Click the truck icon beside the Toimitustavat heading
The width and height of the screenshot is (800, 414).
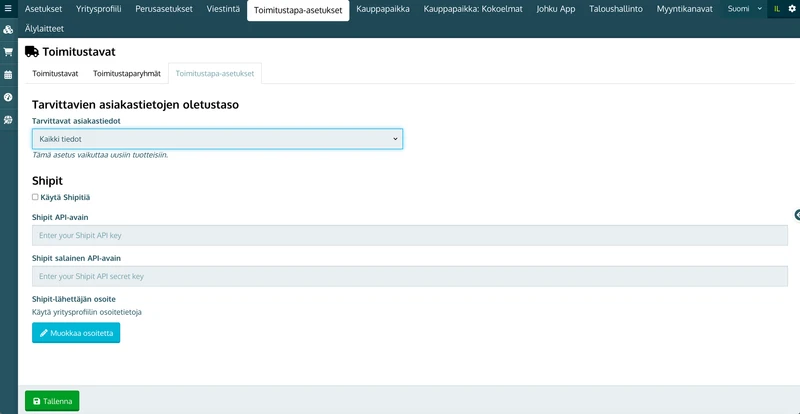(32, 52)
